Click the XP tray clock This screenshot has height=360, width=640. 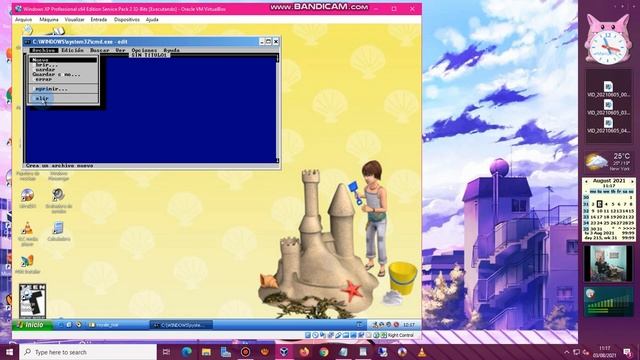(409, 325)
